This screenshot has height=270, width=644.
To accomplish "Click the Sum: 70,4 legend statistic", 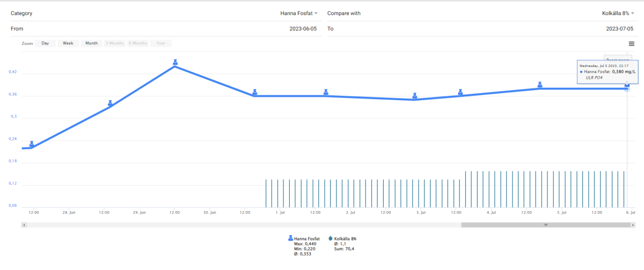I will coord(345,249).
